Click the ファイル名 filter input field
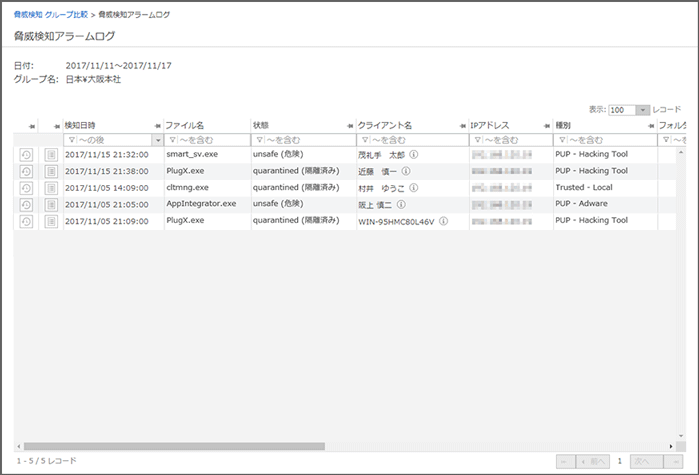This screenshot has width=699, height=475. 211,140
